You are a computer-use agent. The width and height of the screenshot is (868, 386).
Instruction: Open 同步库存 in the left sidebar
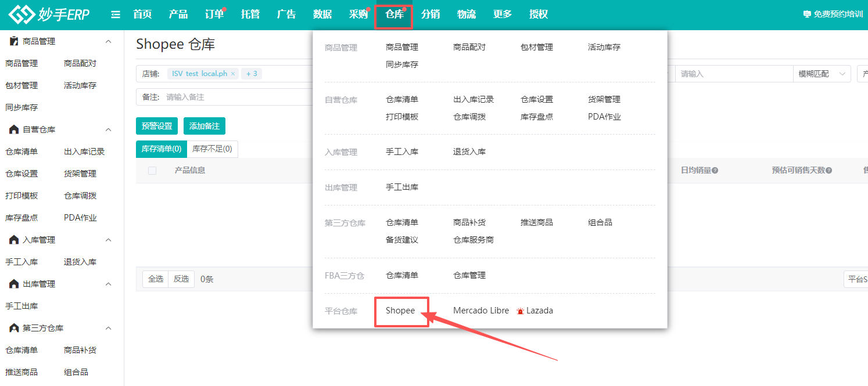tap(21, 107)
